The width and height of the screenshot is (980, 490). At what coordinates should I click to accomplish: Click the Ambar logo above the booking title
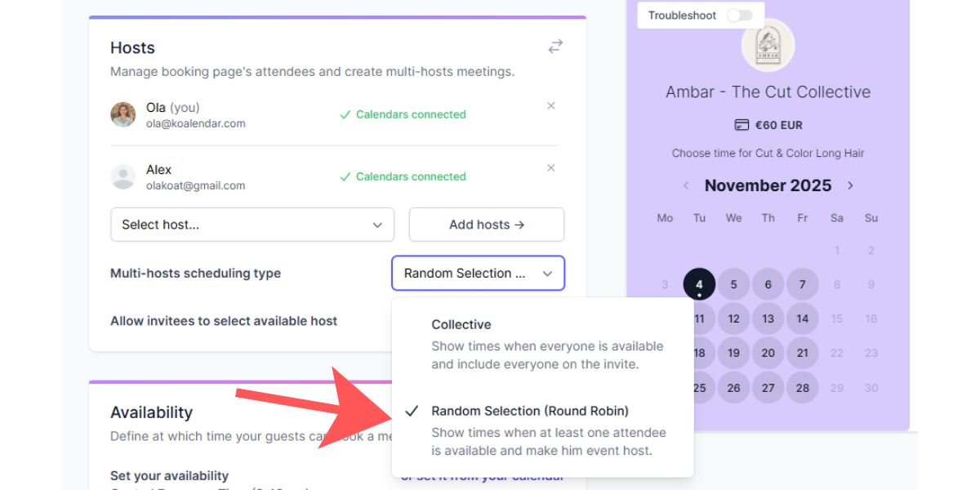click(x=768, y=47)
